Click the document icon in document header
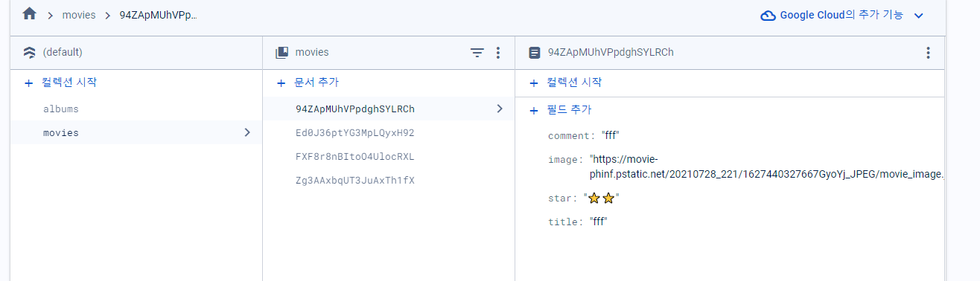 click(534, 53)
